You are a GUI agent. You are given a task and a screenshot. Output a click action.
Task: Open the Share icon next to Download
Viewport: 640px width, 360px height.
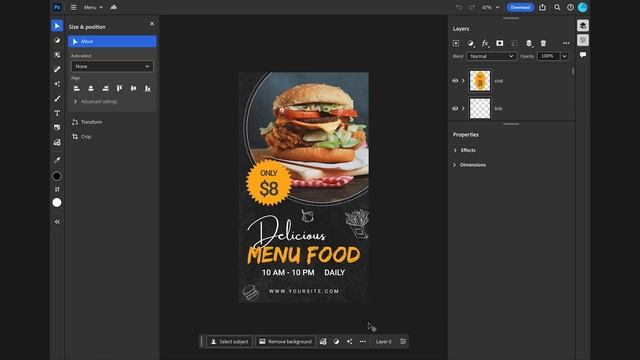542,7
